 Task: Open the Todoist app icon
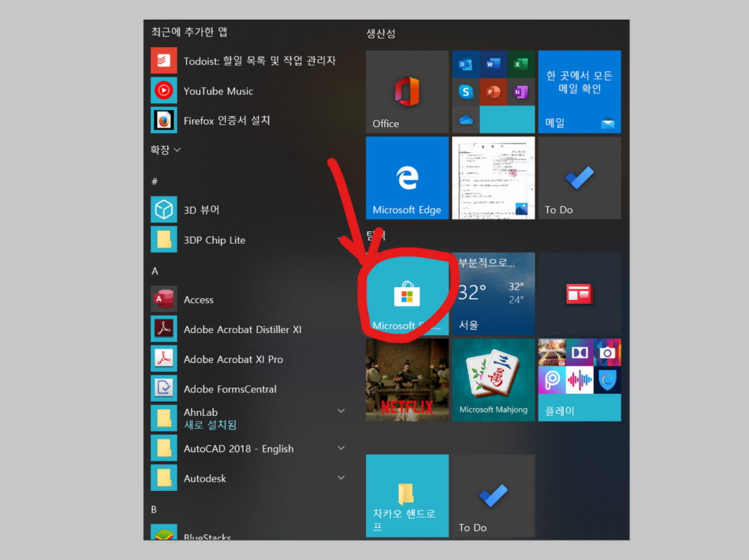click(164, 61)
